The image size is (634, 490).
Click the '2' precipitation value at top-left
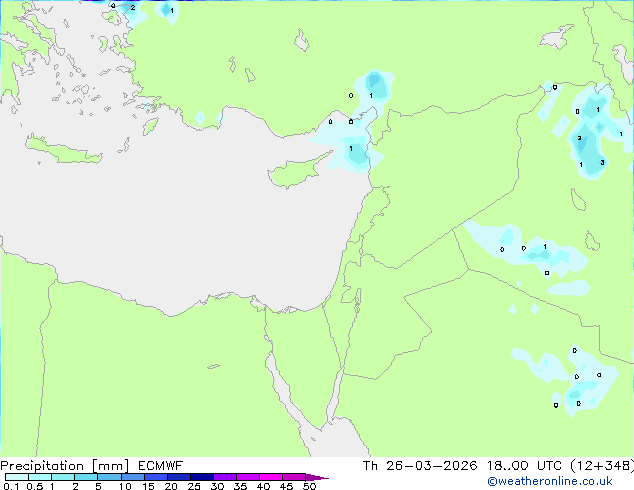point(133,8)
